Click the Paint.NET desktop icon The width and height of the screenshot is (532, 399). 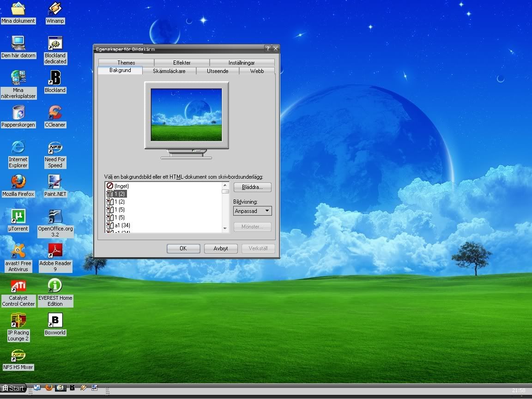[x=55, y=182]
